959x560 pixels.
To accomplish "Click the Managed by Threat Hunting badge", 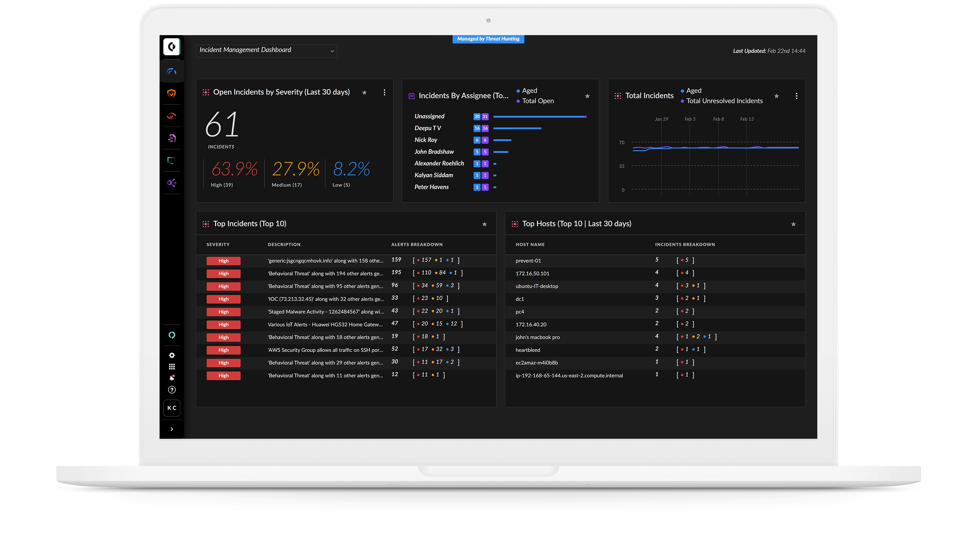I will [488, 39].
